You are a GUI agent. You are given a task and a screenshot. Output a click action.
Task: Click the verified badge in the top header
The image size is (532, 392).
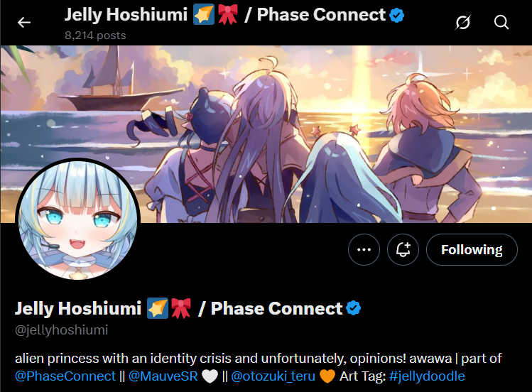396,16
